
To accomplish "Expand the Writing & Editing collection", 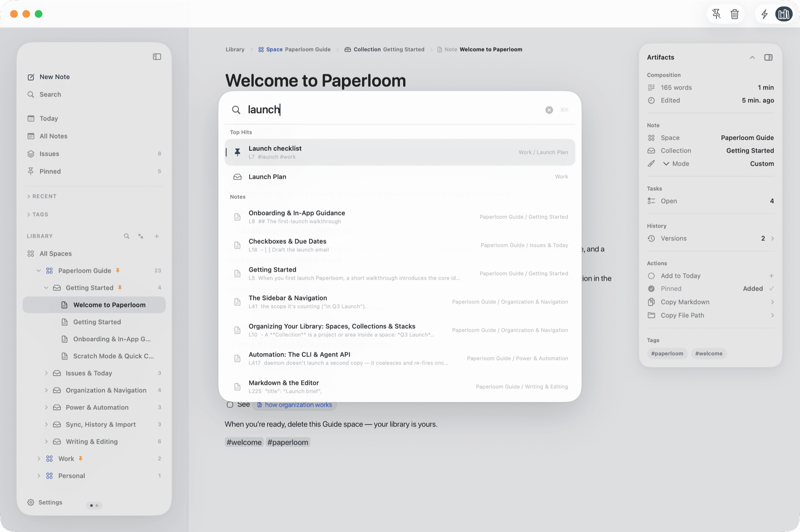I will 46,442.
